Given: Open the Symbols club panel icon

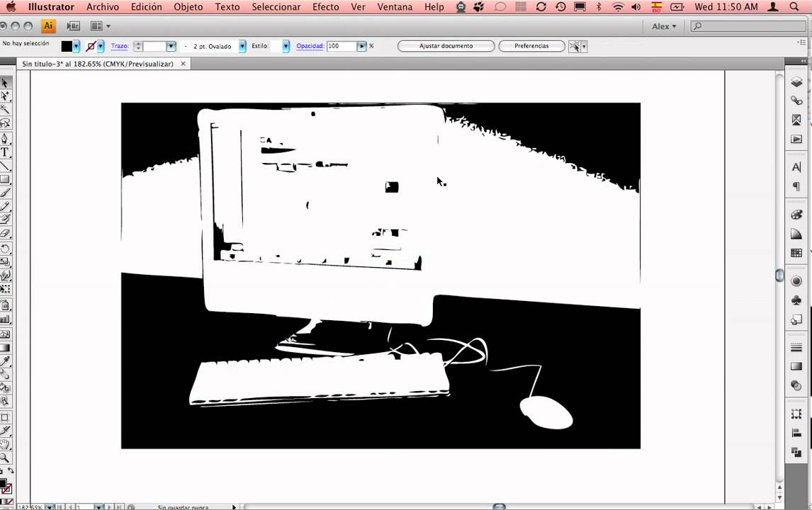Looking at the screenshot, I should pos(796,300).
